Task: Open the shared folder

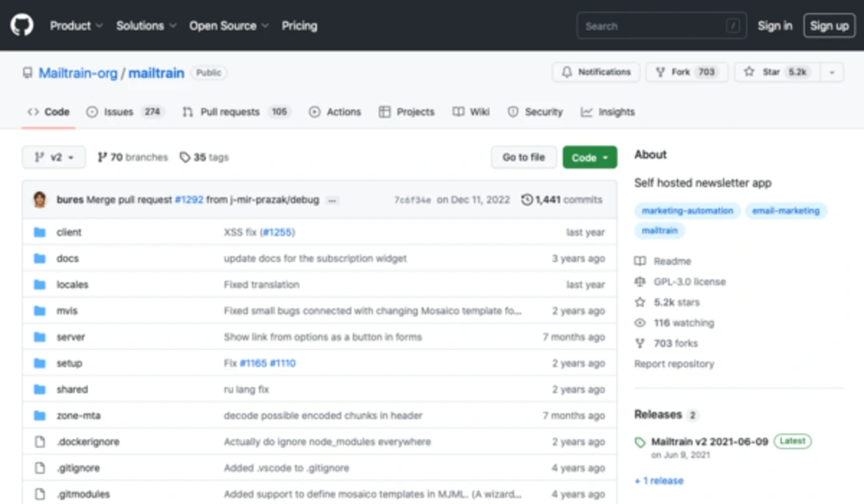Action: tap(72, 390)
